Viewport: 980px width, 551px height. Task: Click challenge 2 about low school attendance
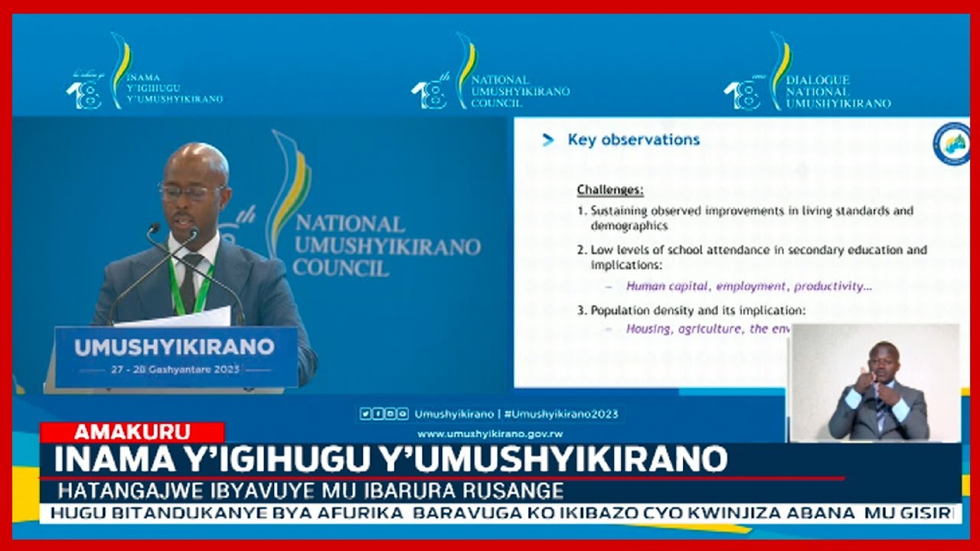click(752, 258)
